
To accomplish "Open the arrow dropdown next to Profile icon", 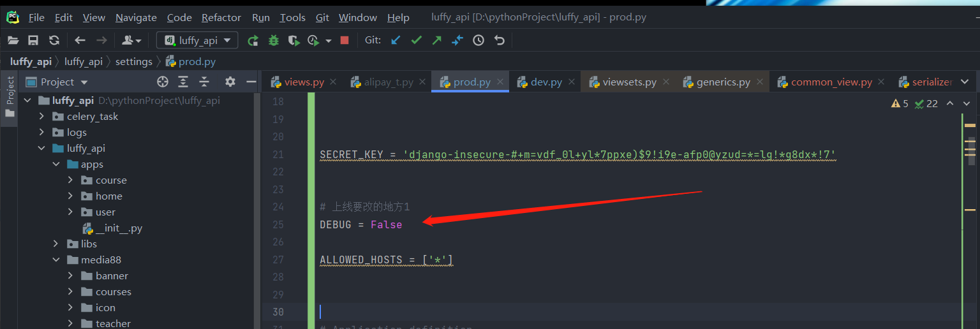I will (x=329, y=41).
